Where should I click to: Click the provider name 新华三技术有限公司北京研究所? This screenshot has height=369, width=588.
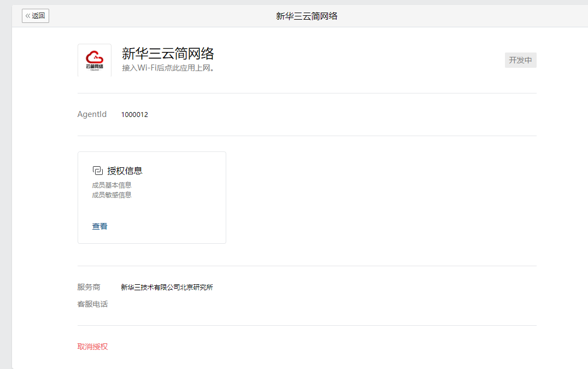(167, 287)
